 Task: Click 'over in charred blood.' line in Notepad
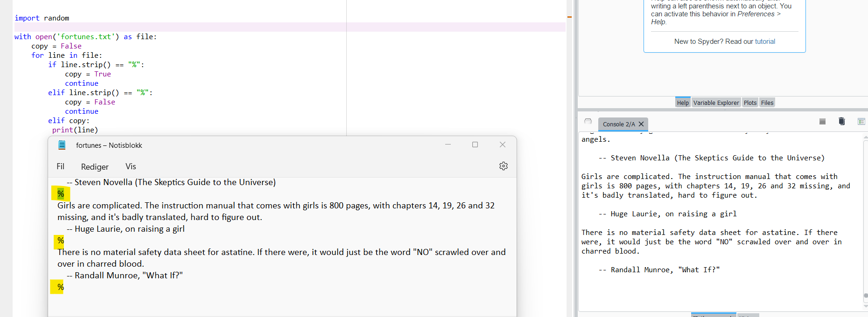click(101, 264)
